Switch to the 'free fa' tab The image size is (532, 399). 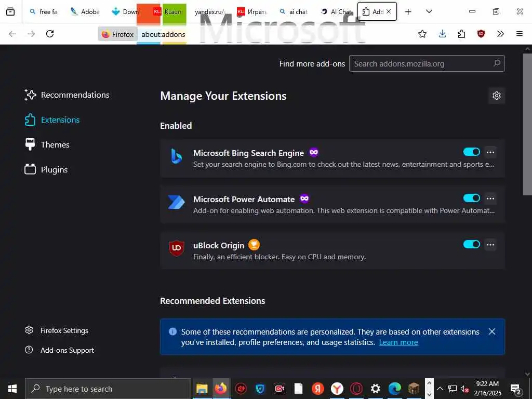click(44, 12)
